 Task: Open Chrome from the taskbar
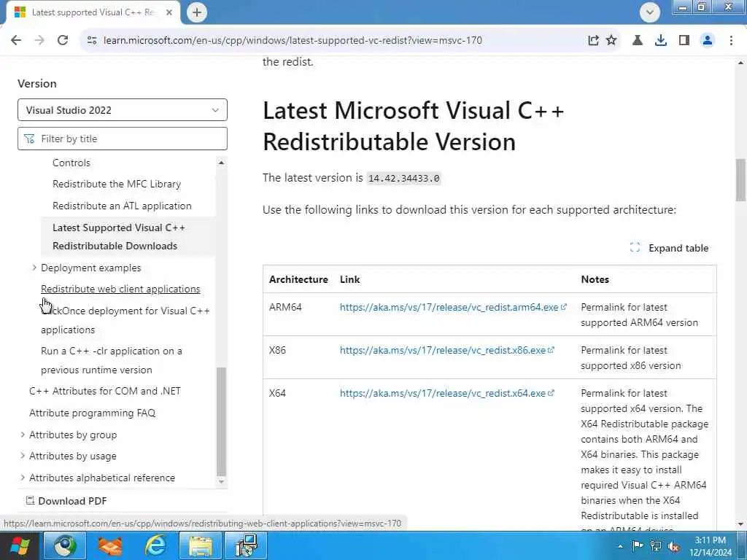click(x=65, y=545)
